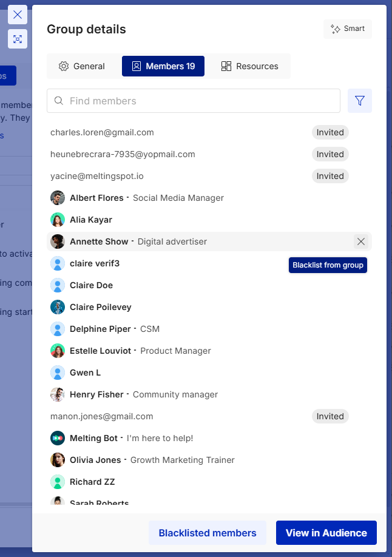Click Invited badge for manon.jones@gmail.com
This screenshot has height=557, width=392.
point(330,416)
